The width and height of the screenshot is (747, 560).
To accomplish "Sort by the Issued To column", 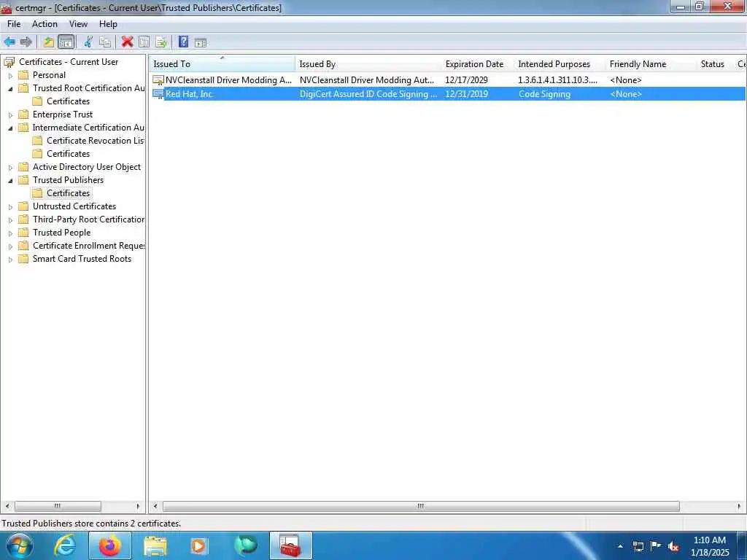I will pos(222,64).
